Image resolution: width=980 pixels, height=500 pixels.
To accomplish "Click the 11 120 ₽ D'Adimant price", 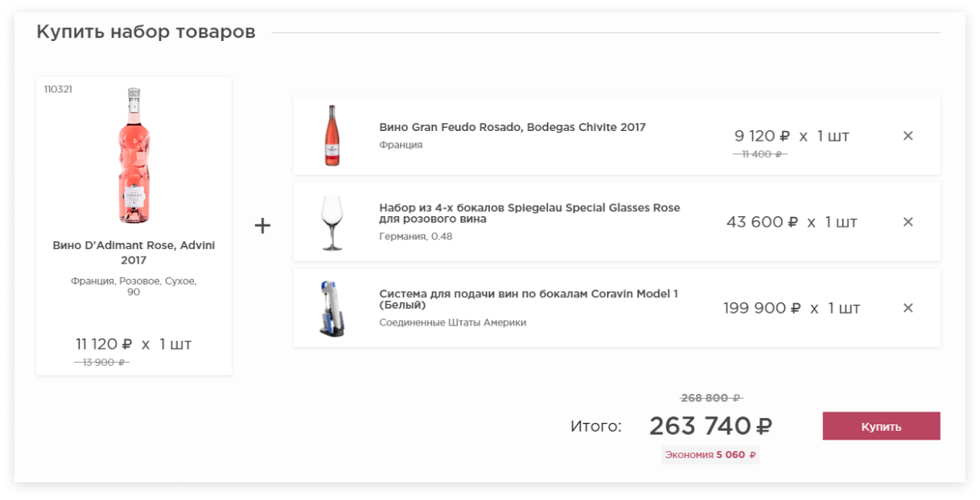I will (104, 344).
